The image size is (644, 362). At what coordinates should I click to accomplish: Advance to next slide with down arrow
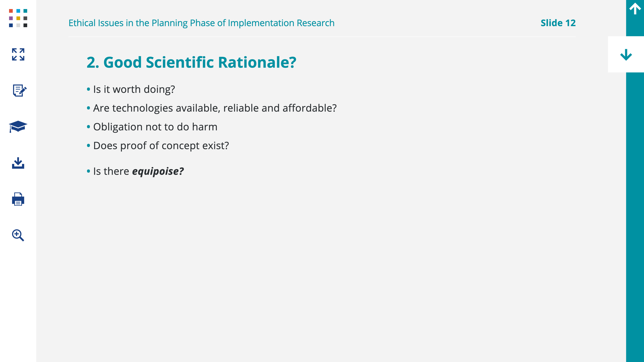pos(626,54)
